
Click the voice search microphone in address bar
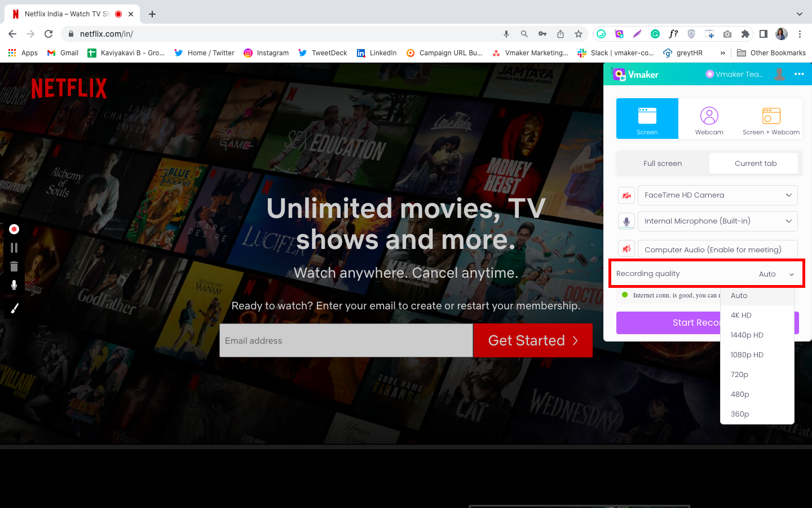[506, 34]
